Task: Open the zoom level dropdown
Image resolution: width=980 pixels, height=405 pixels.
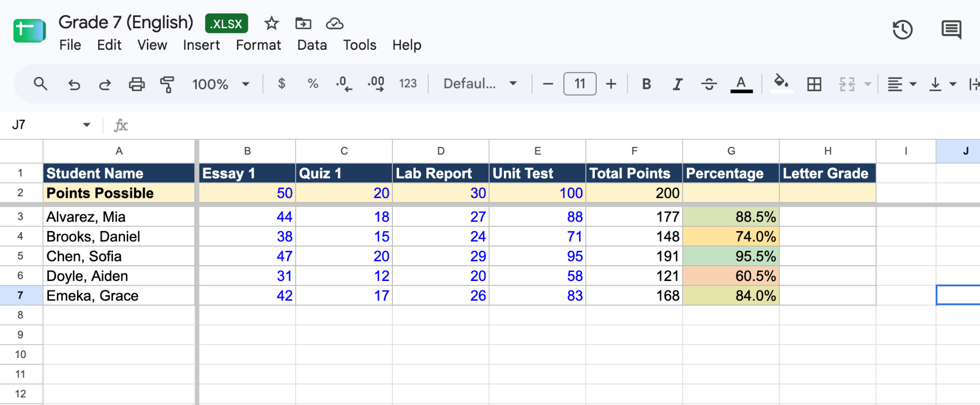Action: pos(221,84)
